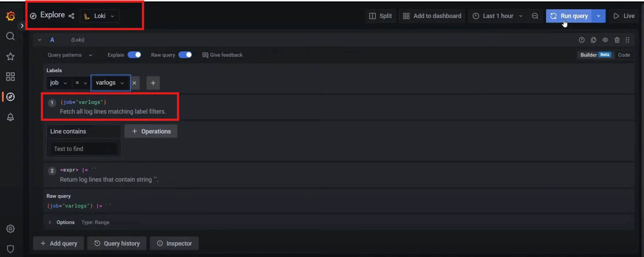Click the query drag handle icon
The width and height of the screenshot is (644, 257).
pos(628,40)
